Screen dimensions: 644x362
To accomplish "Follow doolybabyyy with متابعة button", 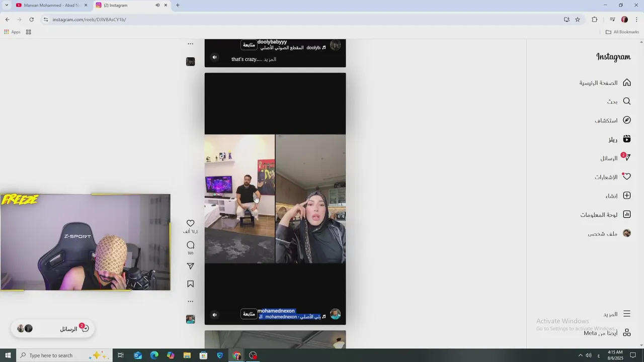I will click(x=249, y=45).
